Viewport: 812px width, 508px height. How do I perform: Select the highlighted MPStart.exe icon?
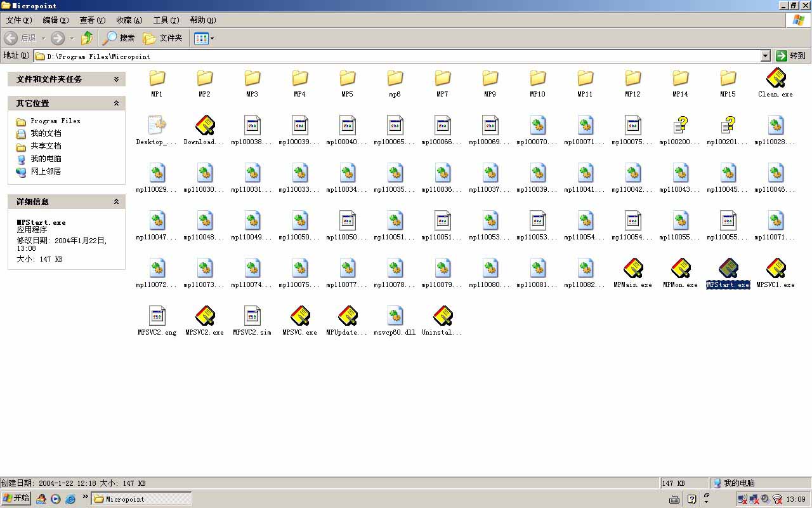tap(728, 269)
